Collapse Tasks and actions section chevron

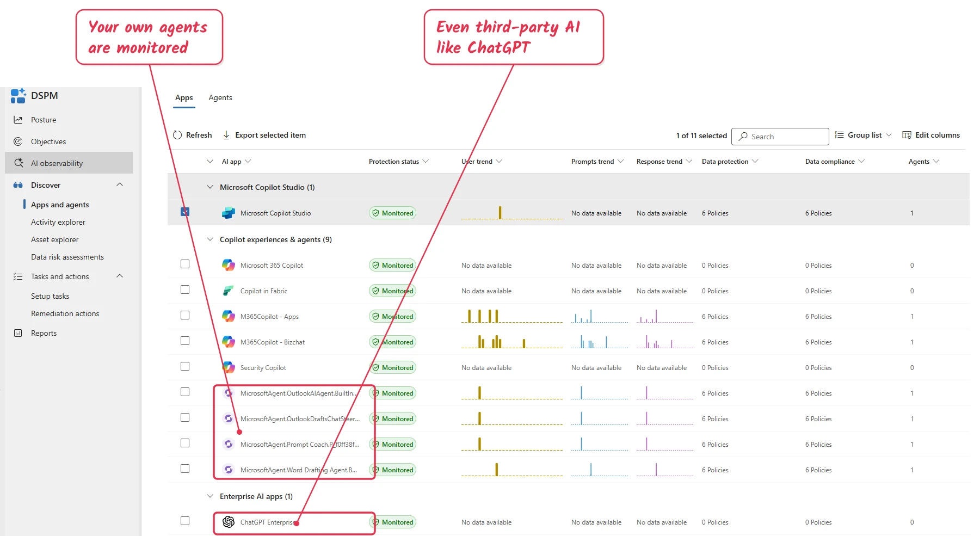(x=120, y=276)
